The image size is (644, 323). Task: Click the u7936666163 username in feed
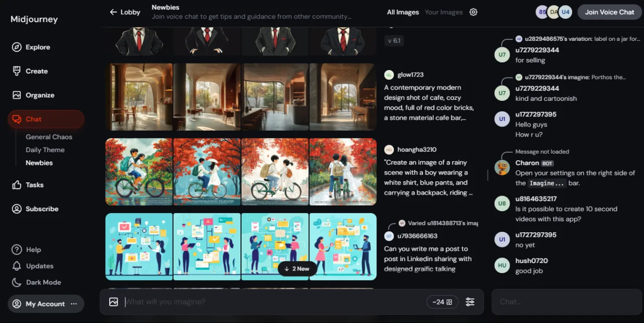(x=418, y=236)
